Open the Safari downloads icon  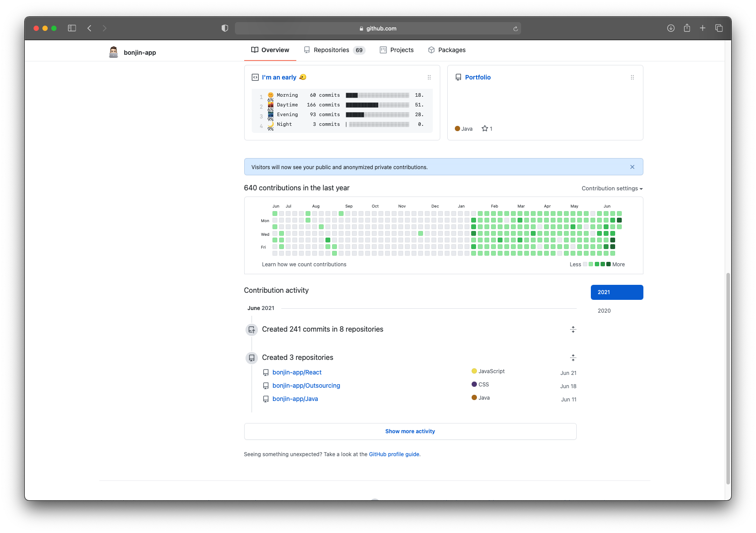pos(671,28)
